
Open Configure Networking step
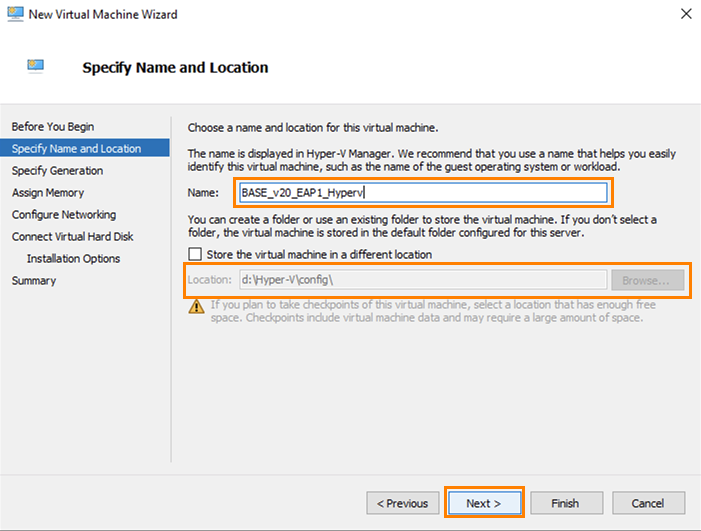[64, 215]
